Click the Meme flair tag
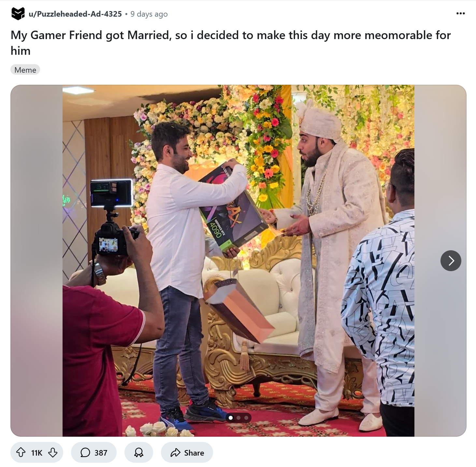This screenshot has height=467, width=476. tap(25, 70)
